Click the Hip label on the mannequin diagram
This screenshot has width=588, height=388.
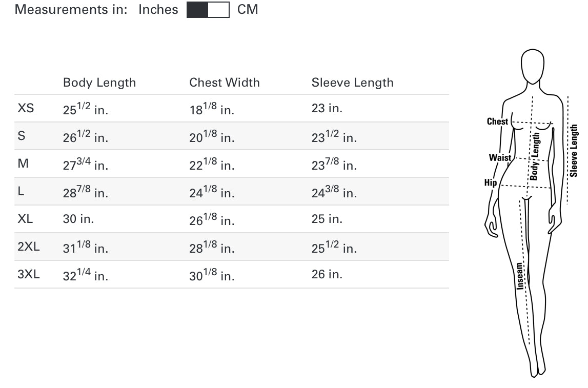point(490,182)
